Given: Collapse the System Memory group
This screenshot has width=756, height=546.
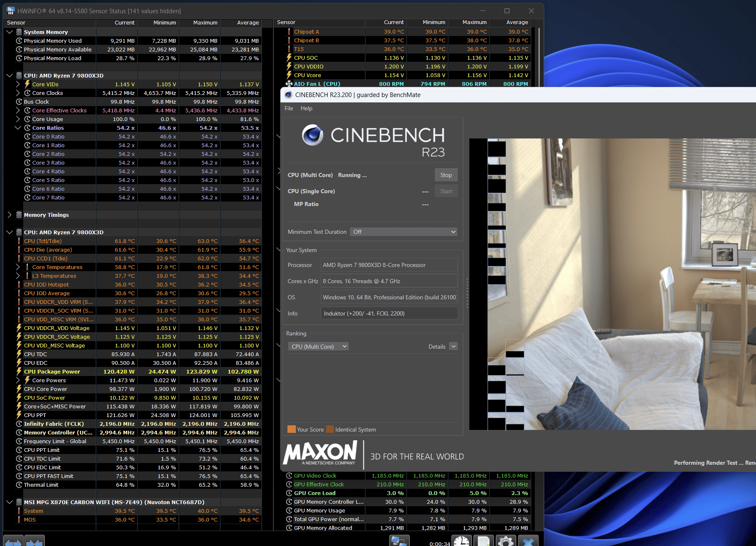Looking at the screenshot, I should 10,32.
